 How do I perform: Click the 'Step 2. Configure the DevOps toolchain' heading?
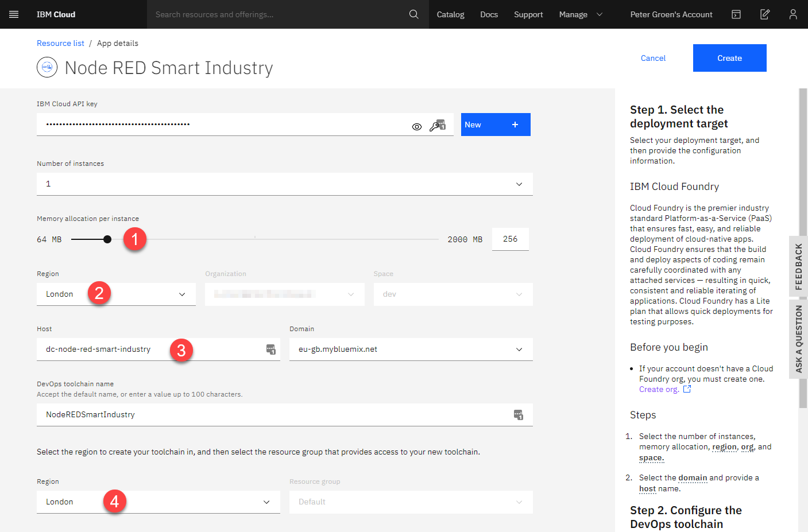tap(686, 517)
